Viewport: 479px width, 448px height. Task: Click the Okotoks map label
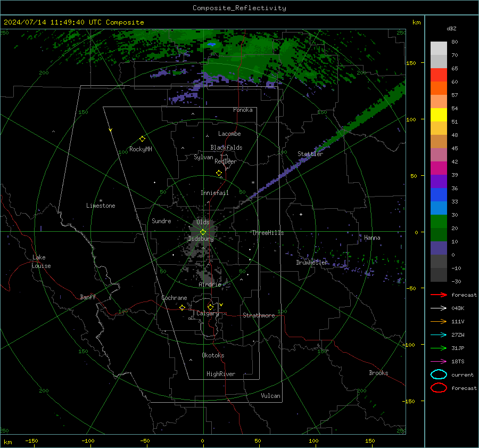coord(213,355)
